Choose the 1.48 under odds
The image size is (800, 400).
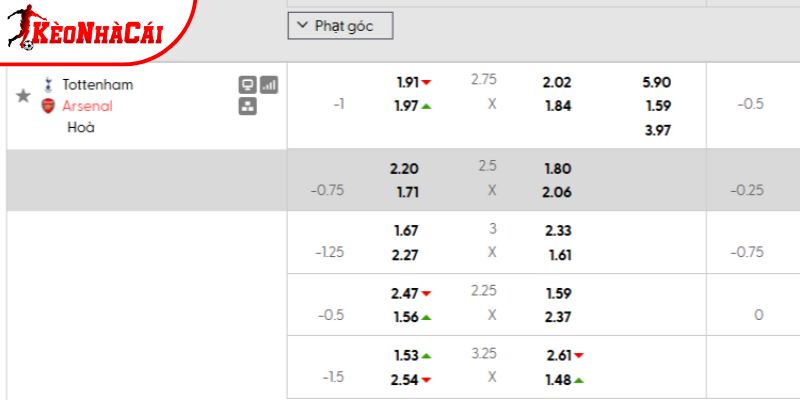point(561,379)
